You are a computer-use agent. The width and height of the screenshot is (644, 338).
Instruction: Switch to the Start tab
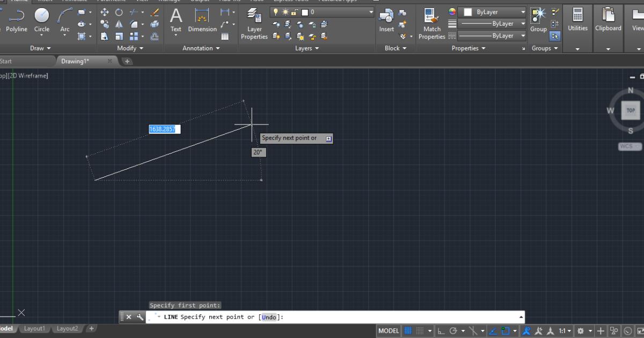pos(6,61)
